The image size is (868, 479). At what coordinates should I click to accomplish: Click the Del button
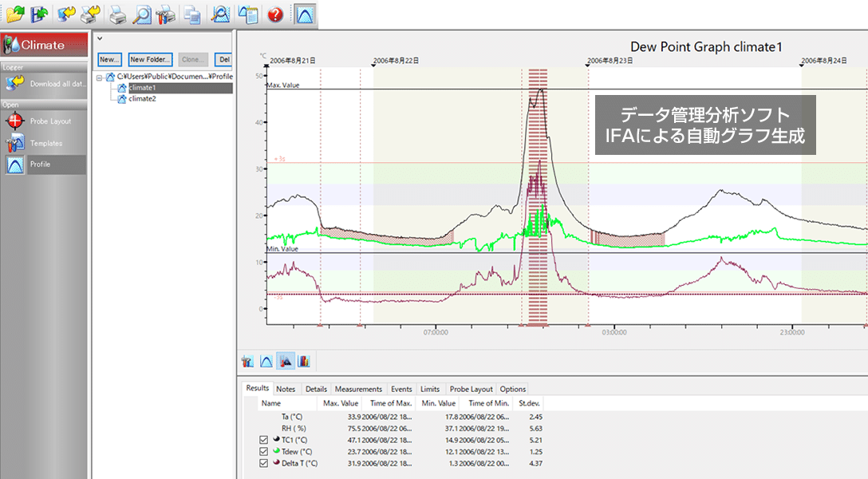[x=223, y=59]
